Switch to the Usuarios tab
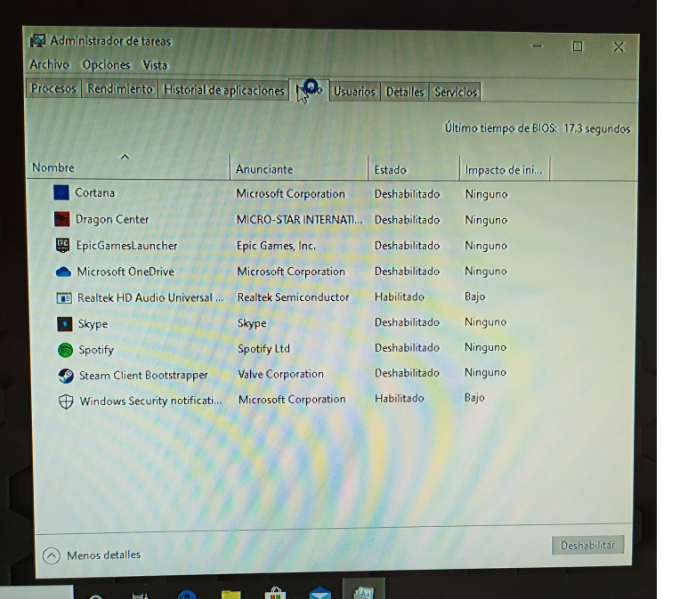Image resolution: width=674 pixels, height=599 pixels. tap(354, 92)
